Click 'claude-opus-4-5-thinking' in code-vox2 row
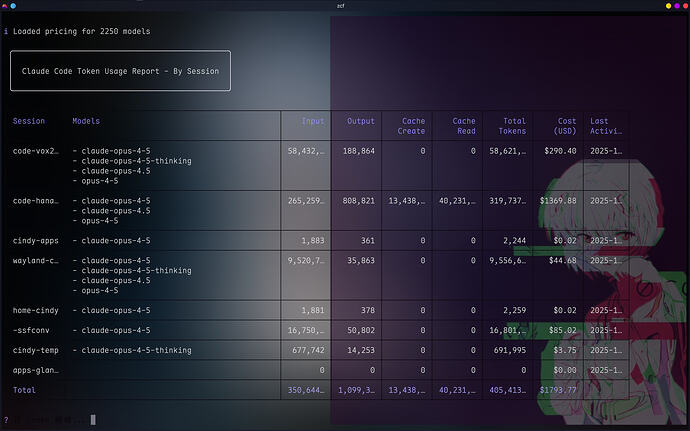Image resolution: width=690 pixels, height=431 pixels. click(x=136, y=161)
